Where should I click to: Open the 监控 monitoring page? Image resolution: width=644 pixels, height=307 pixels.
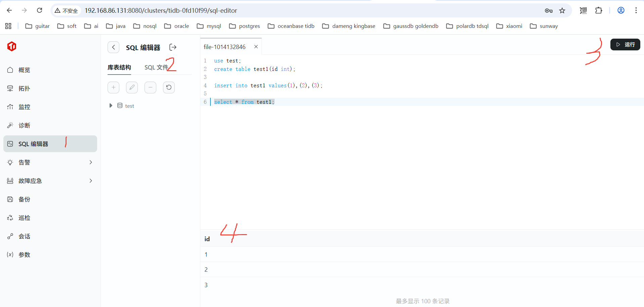24,107
